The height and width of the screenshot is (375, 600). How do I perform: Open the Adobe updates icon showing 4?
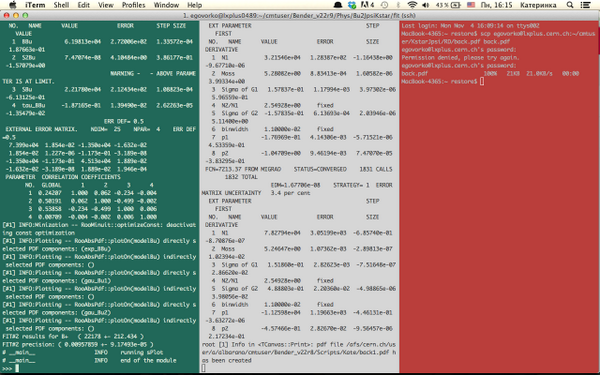tap(367, 5)
